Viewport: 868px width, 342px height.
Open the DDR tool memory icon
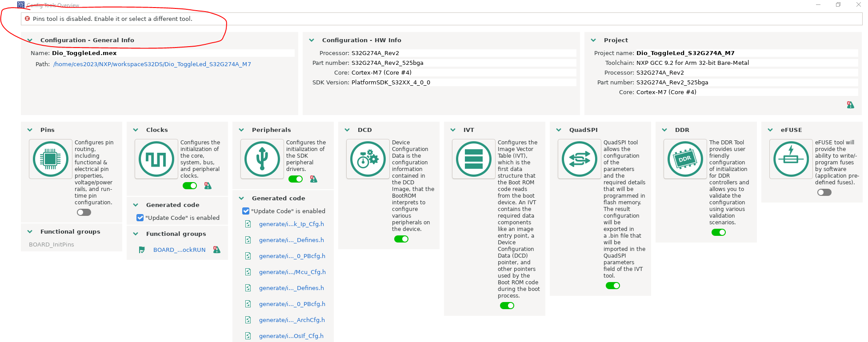click(685, 159)
